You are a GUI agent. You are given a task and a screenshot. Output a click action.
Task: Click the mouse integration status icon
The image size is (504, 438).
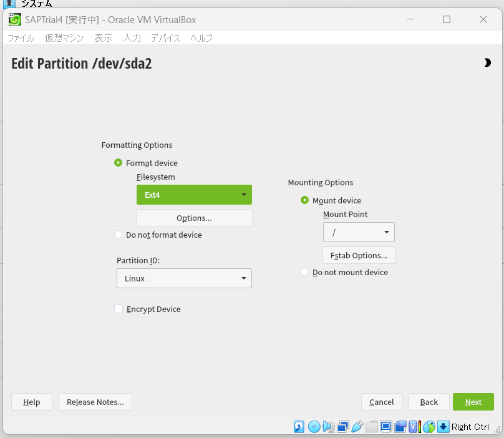coord(429,427)
